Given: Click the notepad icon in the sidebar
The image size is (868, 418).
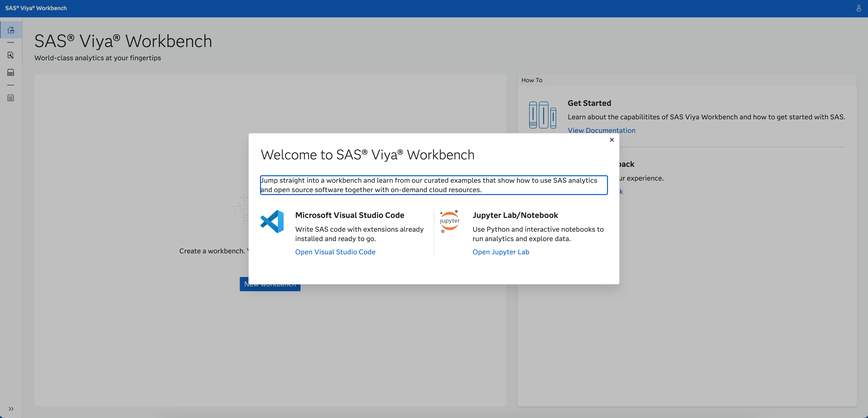Looking at the screenshot, I should pyautogui.click(x=11, y=98).
